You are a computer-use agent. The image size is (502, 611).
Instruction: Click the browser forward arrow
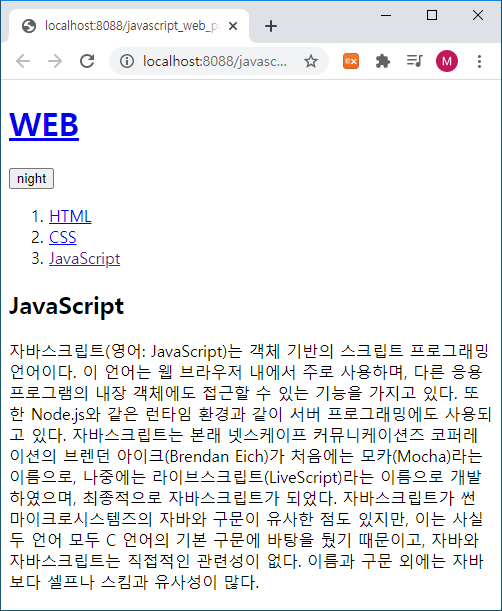point(55,61)
